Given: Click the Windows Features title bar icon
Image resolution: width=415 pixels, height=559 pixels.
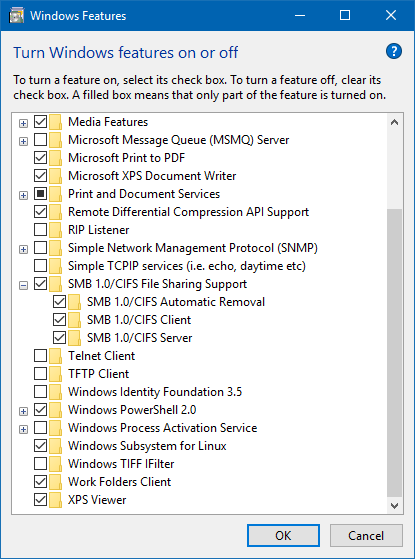Looking at the screenshot, I should tap(16, 16).
